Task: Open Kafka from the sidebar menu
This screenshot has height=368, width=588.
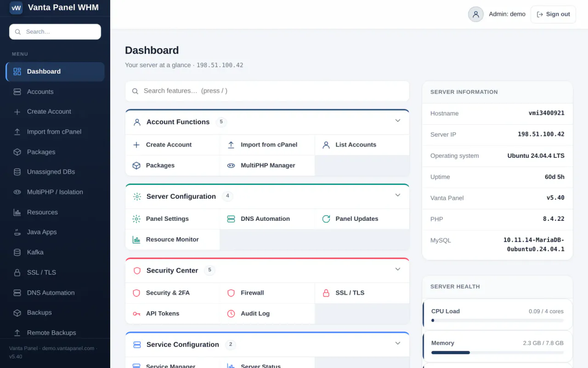Action: point(55,252)
